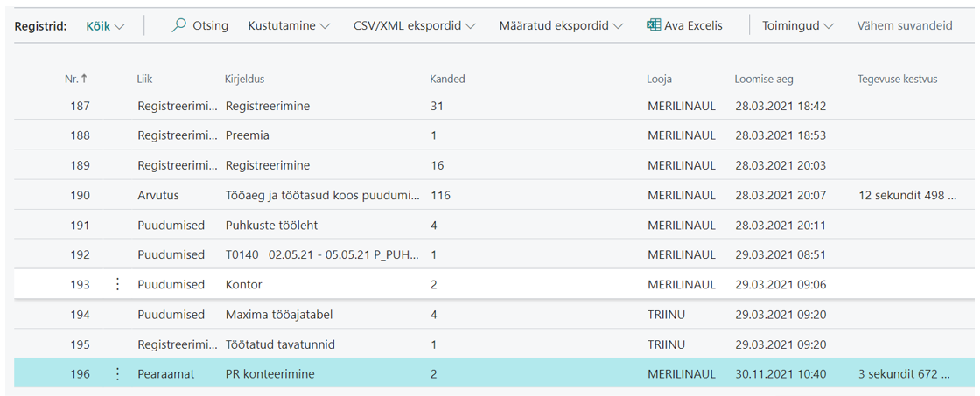Expand the CSV/XML ekspordid menu
The image size is (980, 396).
(x=414, y=26)
